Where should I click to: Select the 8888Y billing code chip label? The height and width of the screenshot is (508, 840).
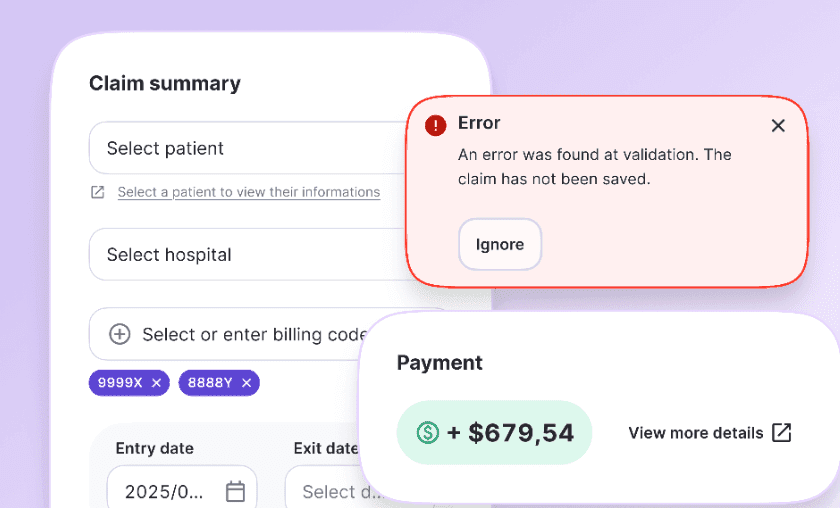210,382
